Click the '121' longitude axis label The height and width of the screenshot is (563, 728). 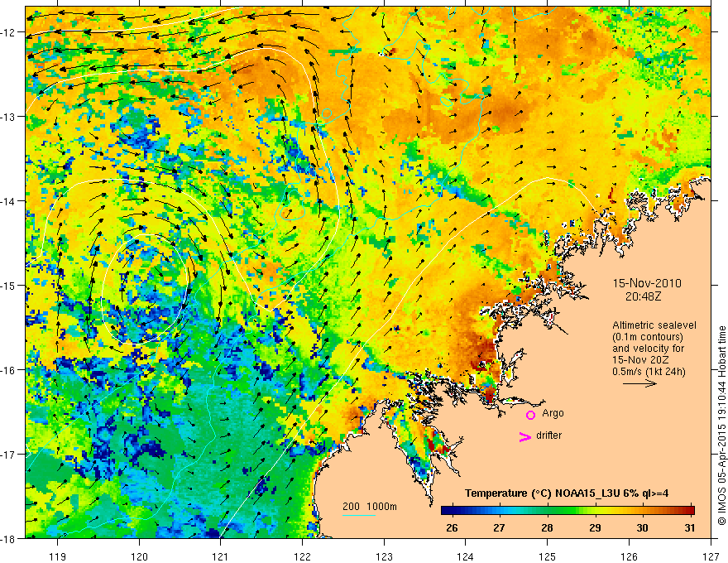221,556
